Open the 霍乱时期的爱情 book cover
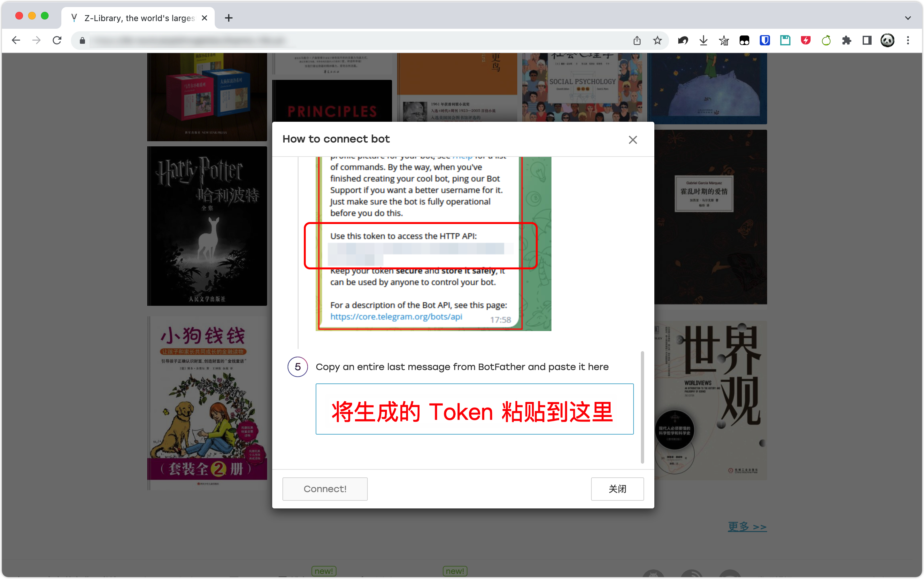This screenshot has width=924, height=579. pos(711,217)
